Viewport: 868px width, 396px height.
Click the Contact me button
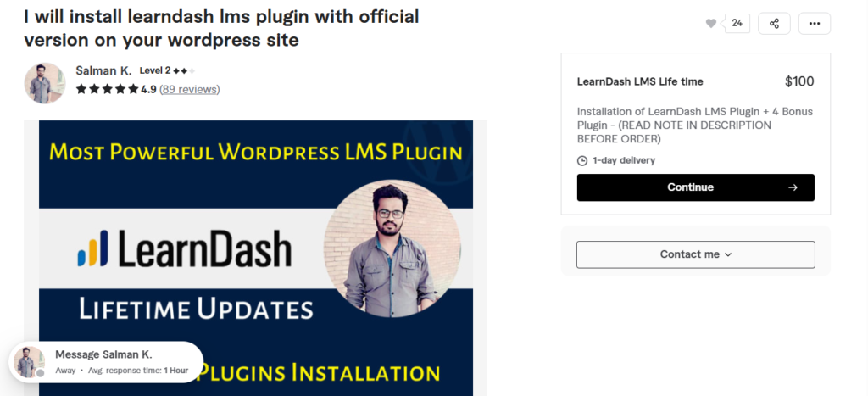pos(696,254)
